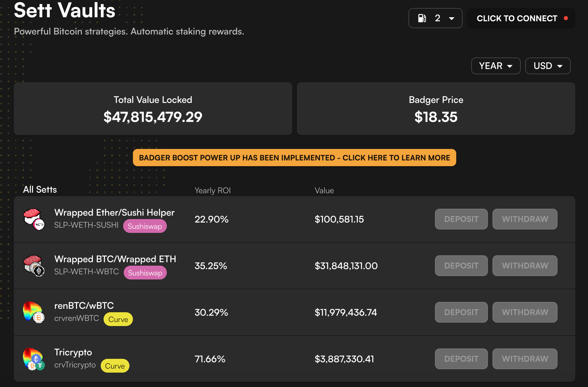Viewport: 588px width, 387px height.
Task: Open the USD currency dropdown
Action: [x=548, y=66]
